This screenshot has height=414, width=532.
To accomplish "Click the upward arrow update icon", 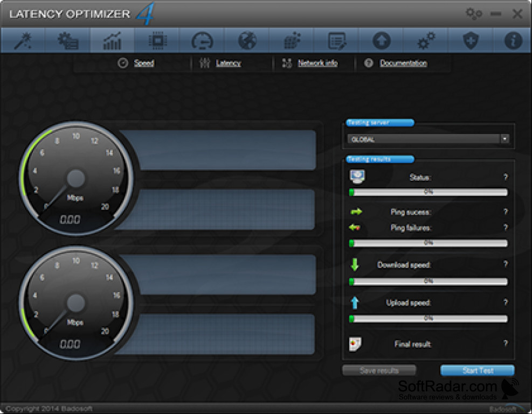I will click(382, 41).
